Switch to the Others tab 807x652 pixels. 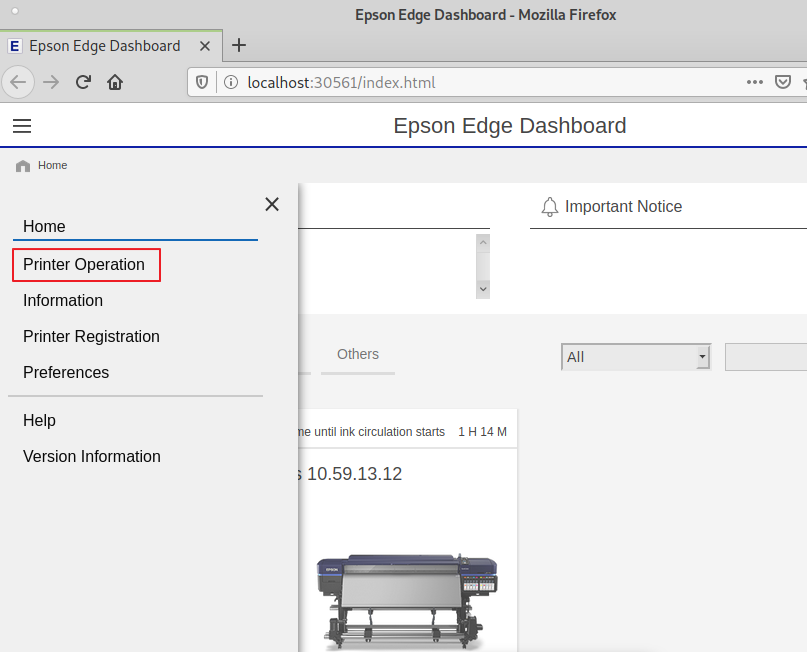(357, 354)
